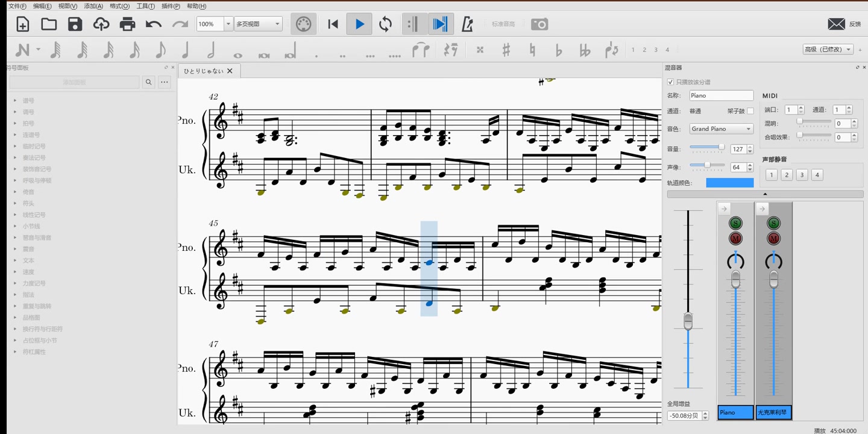The image size is (868, 434).
Task: Solo the Piano mixer channel
Action: 735,224
